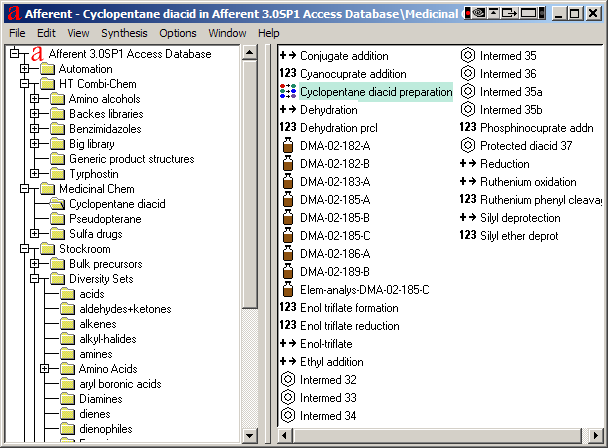Screen dimensions: 608x448
Task: Expand the Amino Acids tree node
Action: pyautogui.click(x=45, y=369)
